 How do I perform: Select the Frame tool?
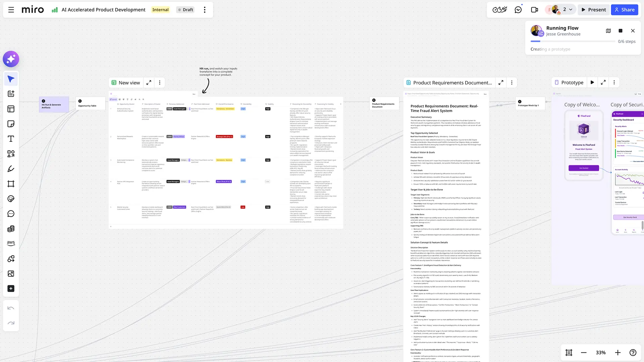(x=11, y=184)
